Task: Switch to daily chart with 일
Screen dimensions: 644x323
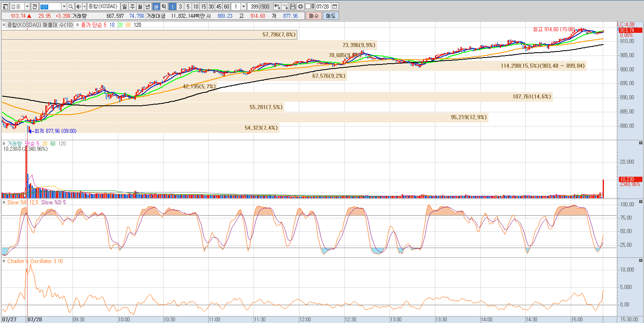Action: tap(125, 6)
